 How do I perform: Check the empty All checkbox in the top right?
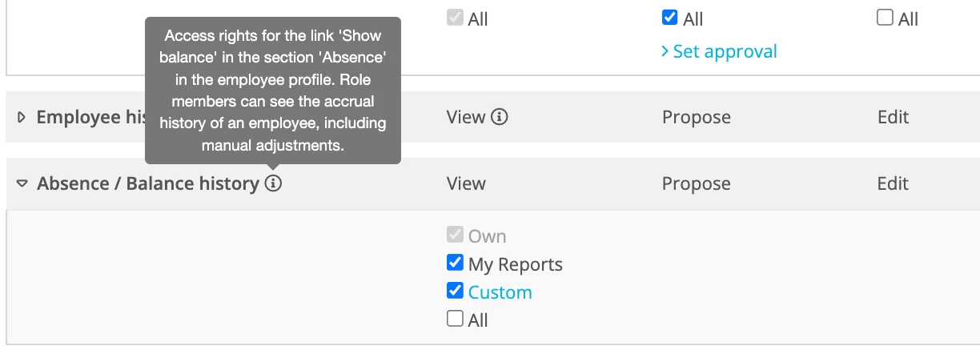885,18
